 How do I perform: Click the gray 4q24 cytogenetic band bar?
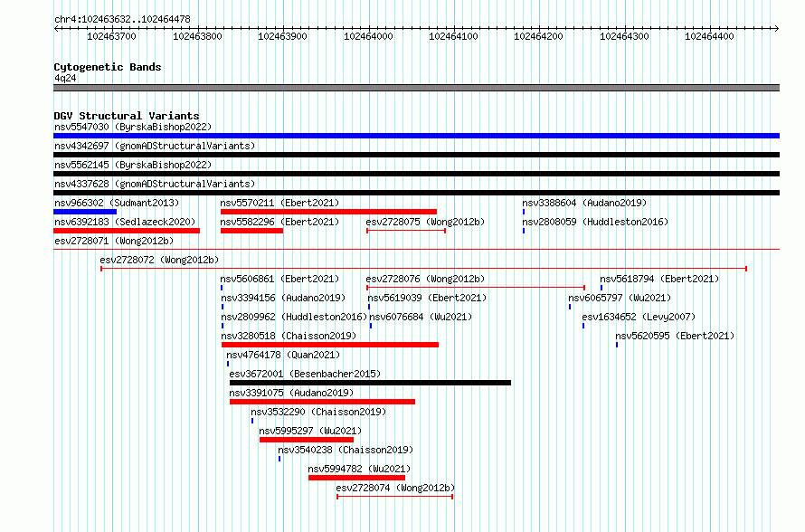point(416,88)
